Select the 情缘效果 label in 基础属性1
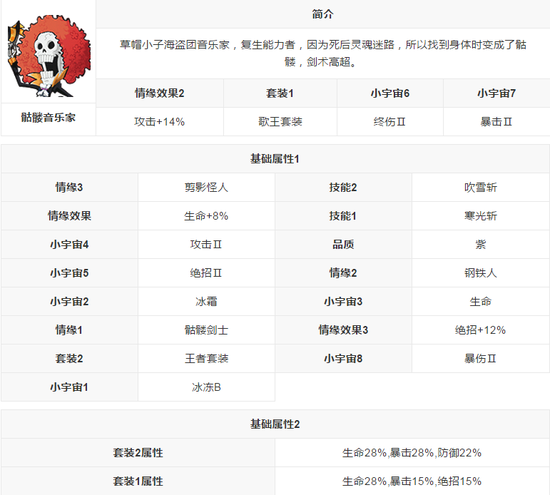The width and height of the screenshot is (550, 495). coord(69,216)
